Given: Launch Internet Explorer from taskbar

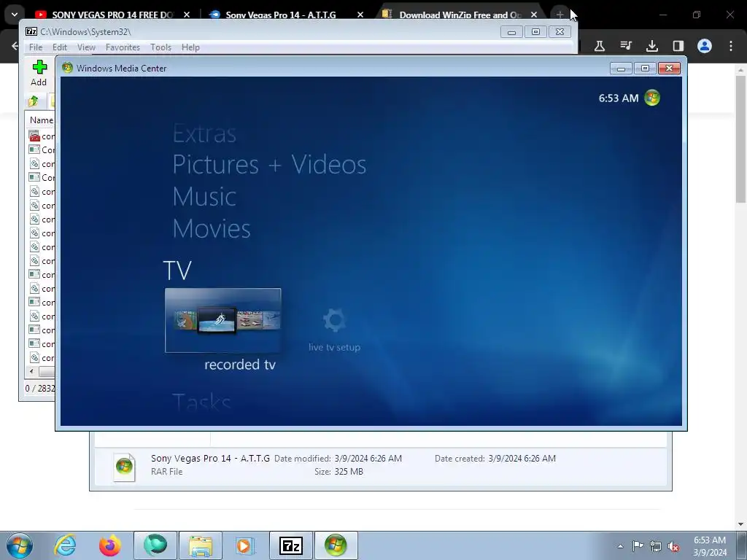Looking at the screenshot, I should click(x=65, y=545).
